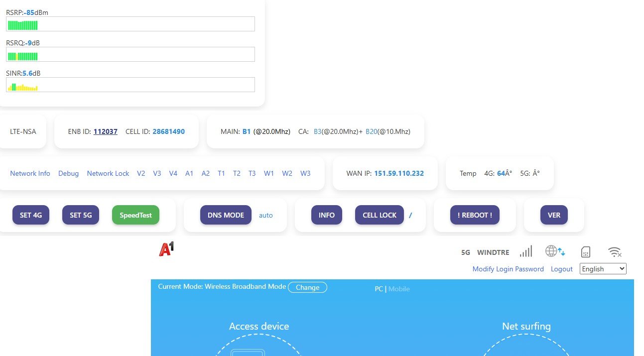Viewport: 644px width, 356px height.
Task: Click the signal strength bars icon
Action: pos(525,251)
